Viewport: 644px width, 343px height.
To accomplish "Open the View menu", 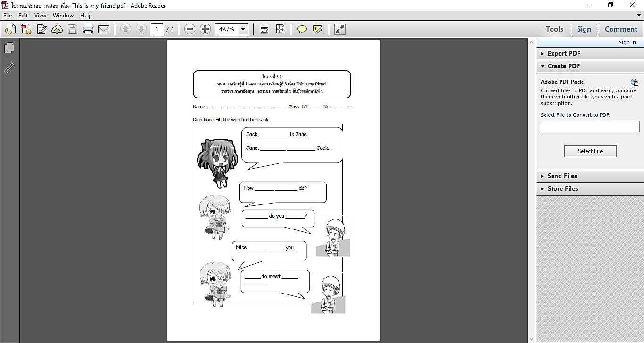I will tap(40, 16).
